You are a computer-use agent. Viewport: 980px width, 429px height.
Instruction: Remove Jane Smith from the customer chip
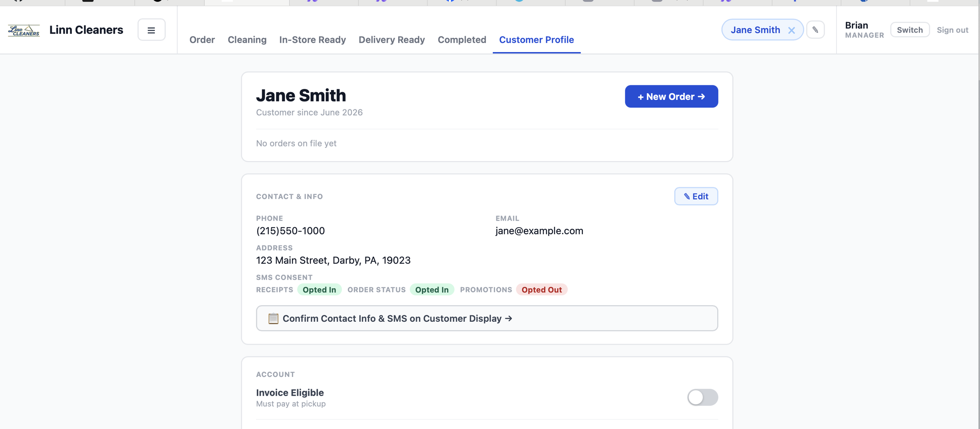click(791, 30)
